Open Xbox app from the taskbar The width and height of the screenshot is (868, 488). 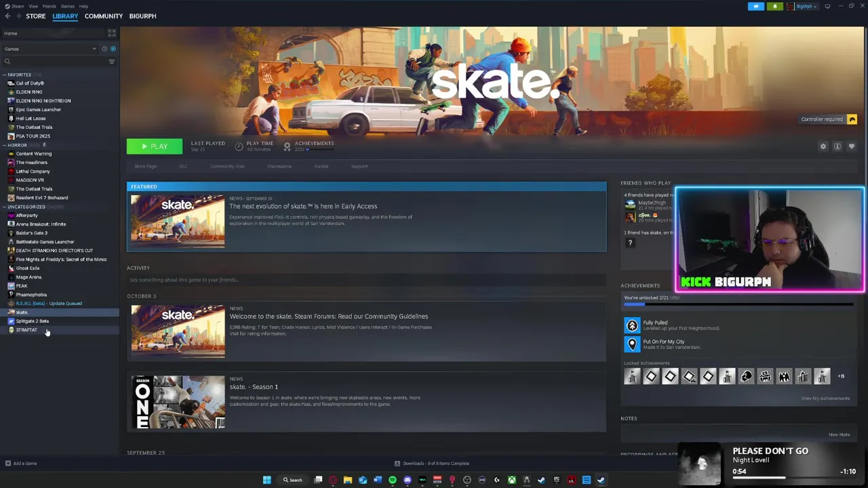pyautogui.click(x=511, y=480)
